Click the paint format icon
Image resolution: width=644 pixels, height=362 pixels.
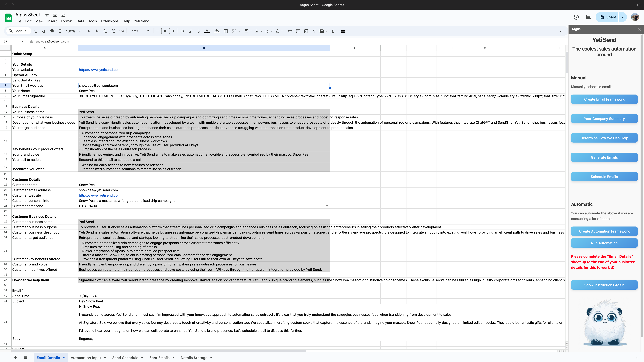[x=60, y=31]
